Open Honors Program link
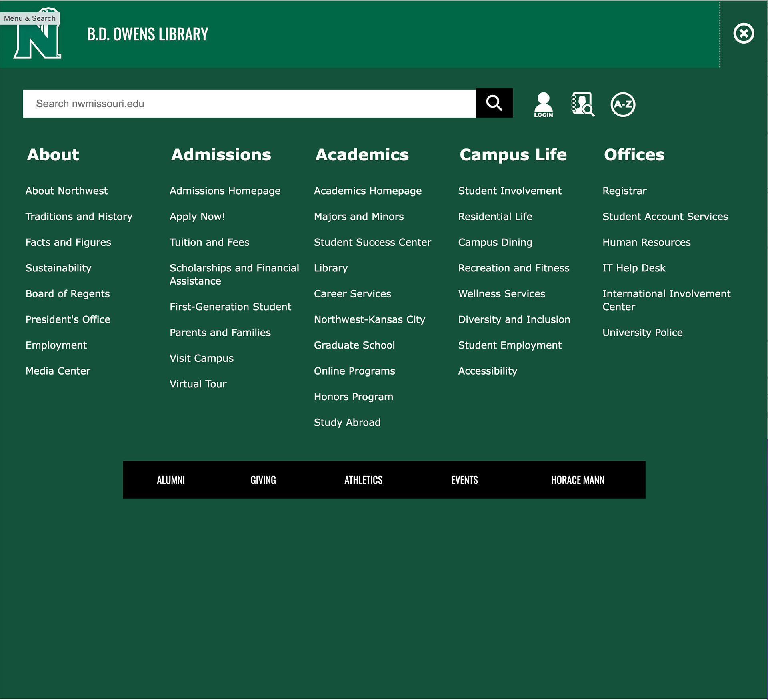The image size is (768, 700). (x=354, y=397)
